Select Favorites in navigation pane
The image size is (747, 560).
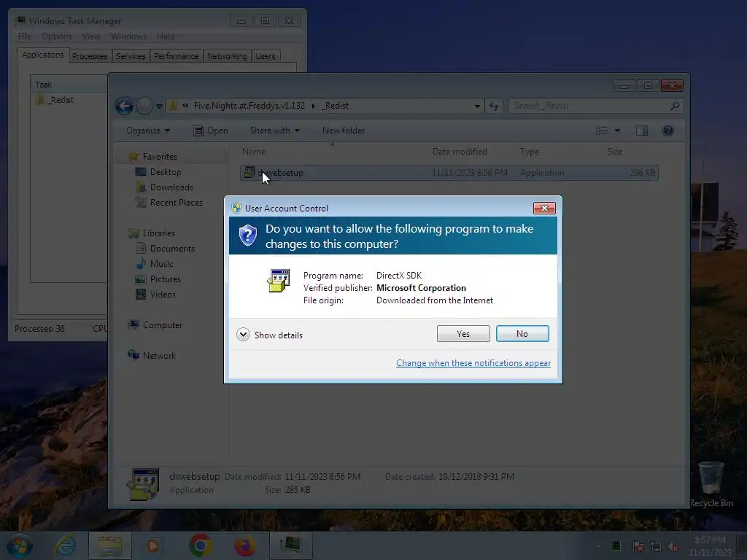(x=160, y=157)
